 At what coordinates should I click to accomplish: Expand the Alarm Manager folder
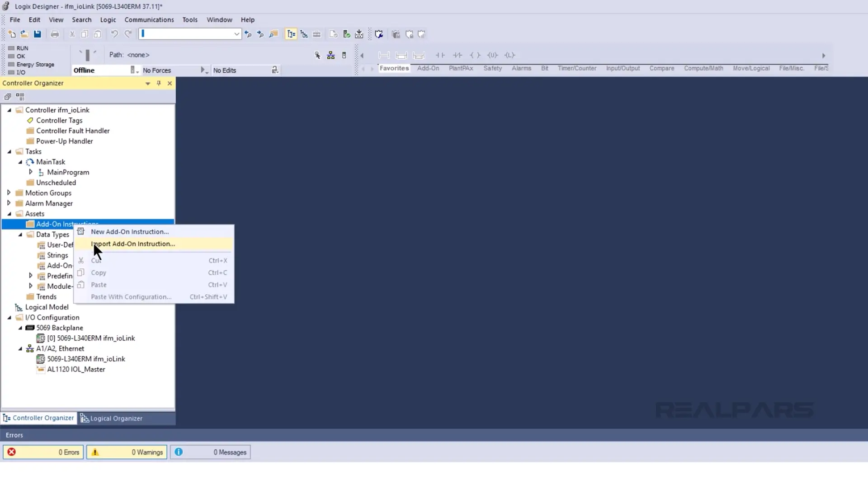click(9, 203)
